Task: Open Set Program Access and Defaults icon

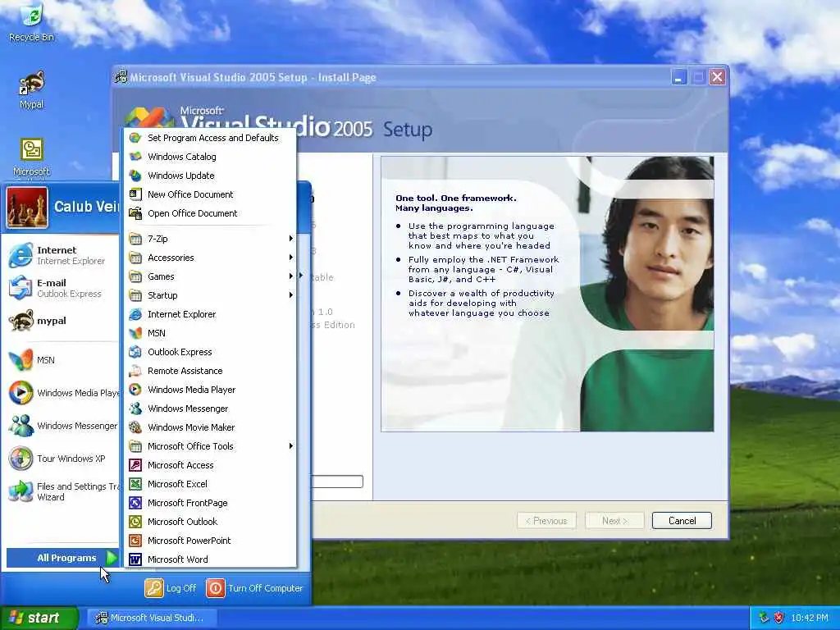Action: coord(135,138)
